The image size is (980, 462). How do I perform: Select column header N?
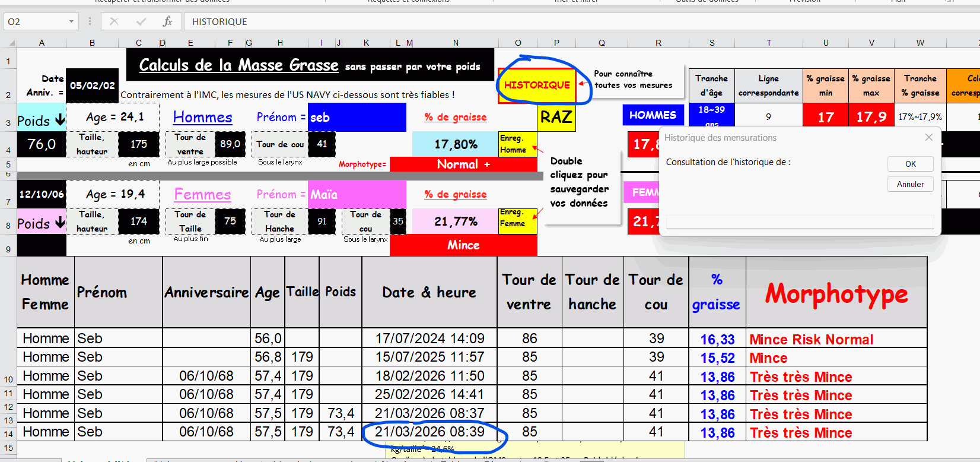click(x=456, y=43)
